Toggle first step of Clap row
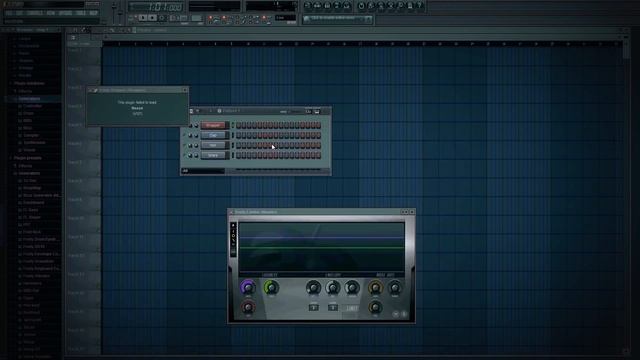The width and height of the screenshot is (640, 360). (238, 135)
